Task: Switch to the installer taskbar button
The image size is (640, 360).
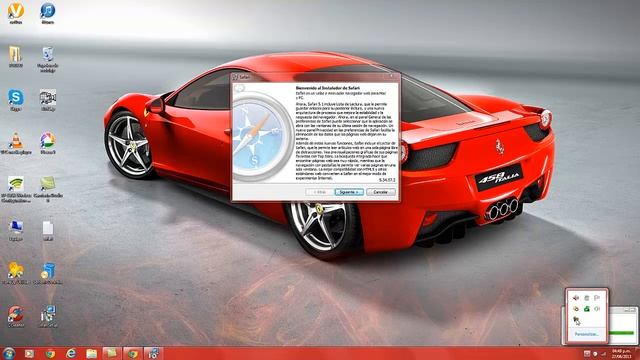Action: (153, 353)
